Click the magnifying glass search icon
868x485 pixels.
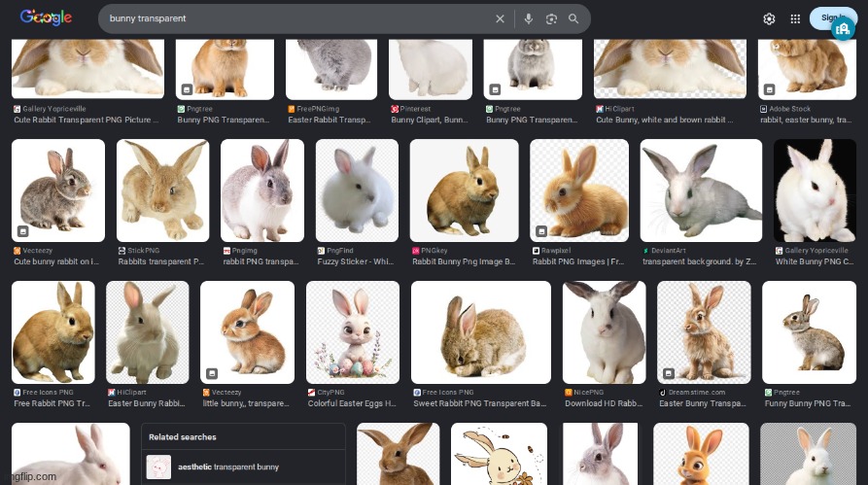click(x=573, y=18)
